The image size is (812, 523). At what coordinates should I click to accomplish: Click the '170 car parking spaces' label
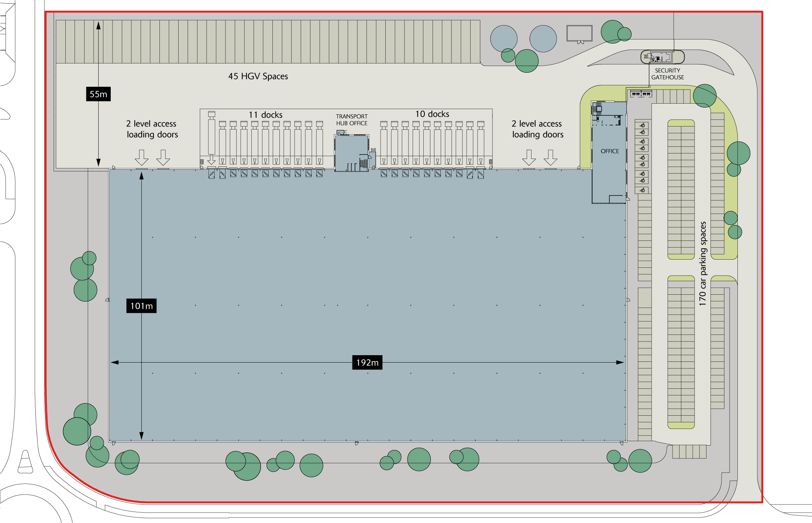click(x=703, y=264)
